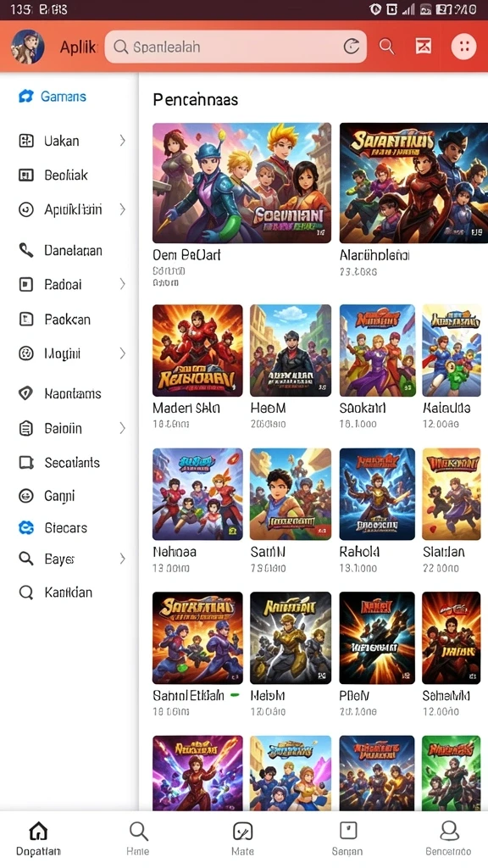Open the PfleiV game cover

click(x=377, y=637)
